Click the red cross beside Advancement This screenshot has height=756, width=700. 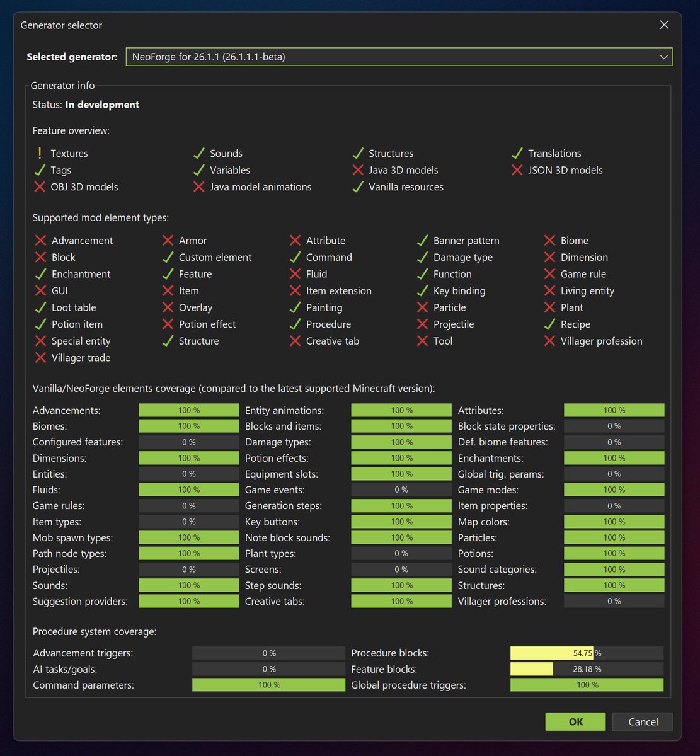(x=40, y=241)
